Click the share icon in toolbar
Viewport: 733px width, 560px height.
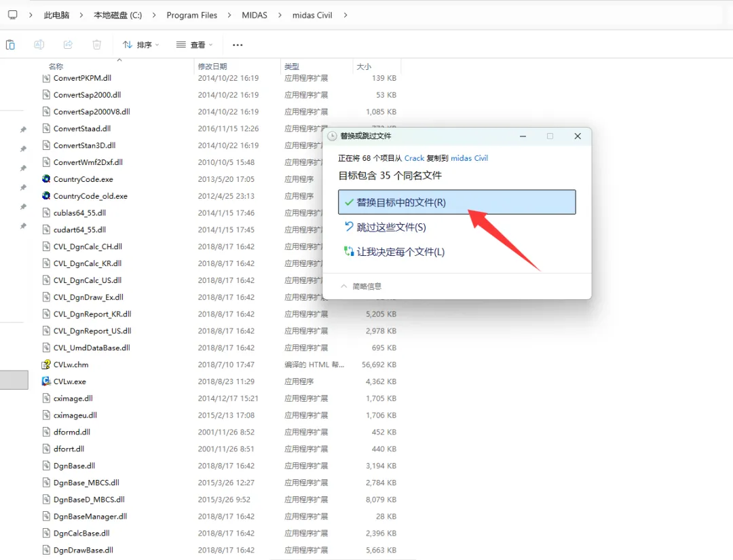[69, 45]
